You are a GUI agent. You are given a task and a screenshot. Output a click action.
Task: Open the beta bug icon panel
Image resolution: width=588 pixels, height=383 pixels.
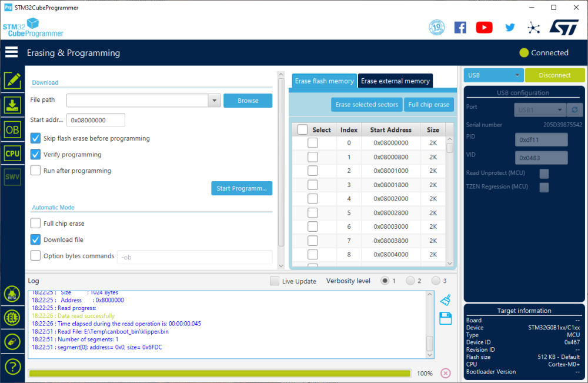click(12, 294)
